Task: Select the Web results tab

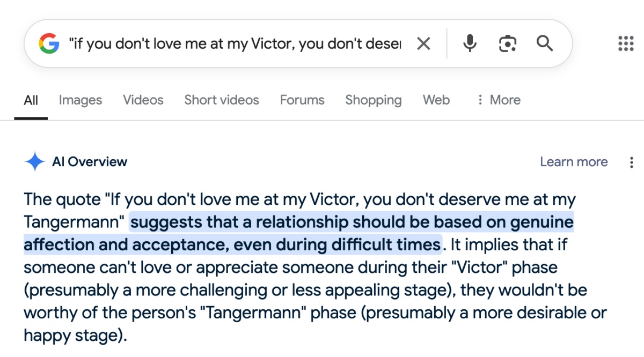Action: tap(436, 100)
